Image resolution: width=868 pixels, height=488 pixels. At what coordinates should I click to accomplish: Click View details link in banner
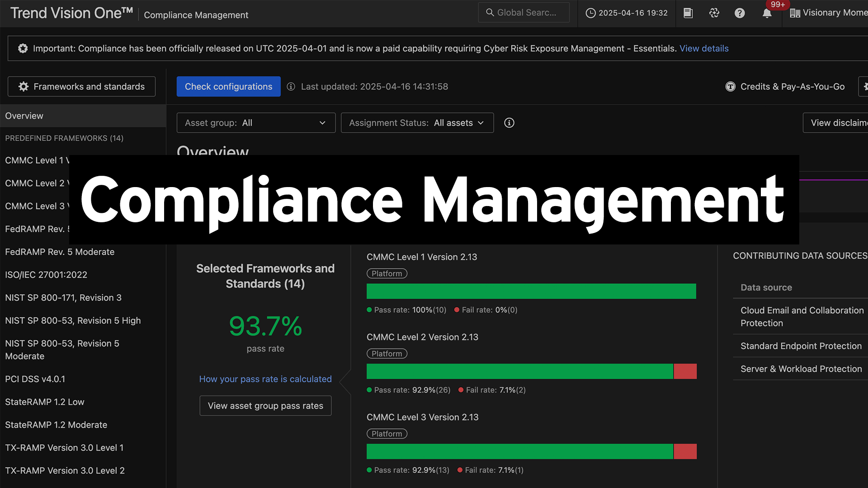[x=704, y=48]
